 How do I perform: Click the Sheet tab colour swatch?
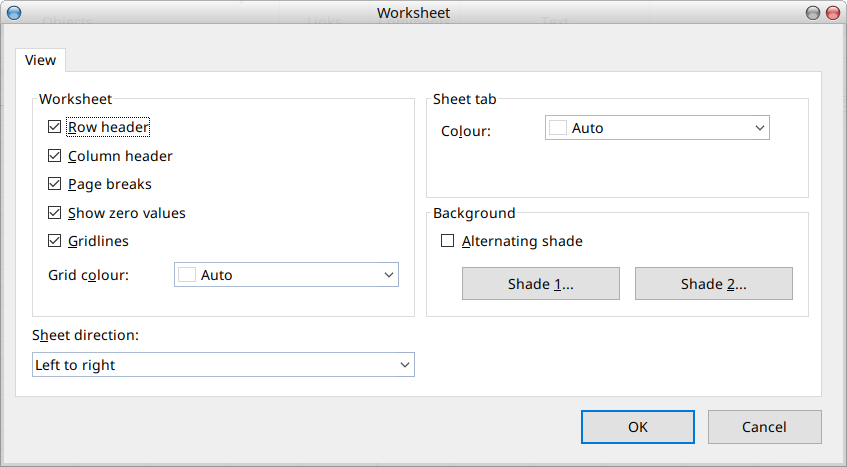coord(558,128)
